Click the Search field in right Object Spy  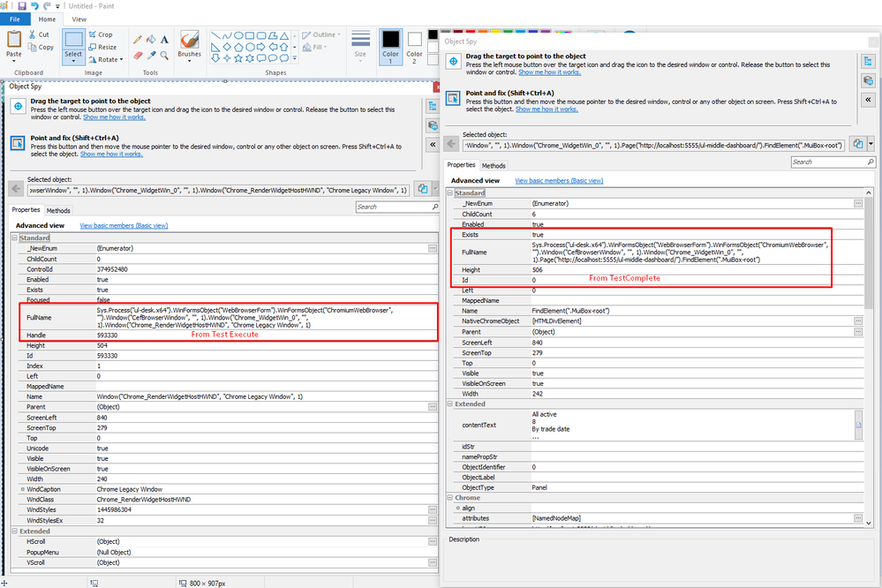point(832,162)
